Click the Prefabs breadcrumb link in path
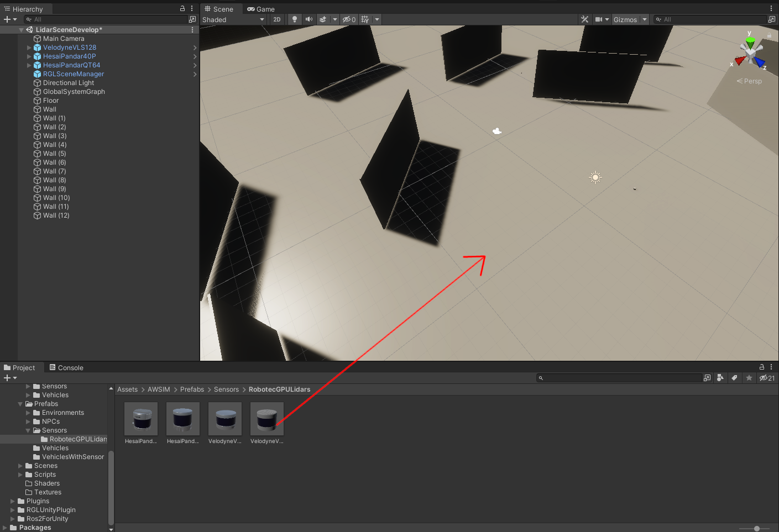The image size is (779, 532). pos(192,389)
